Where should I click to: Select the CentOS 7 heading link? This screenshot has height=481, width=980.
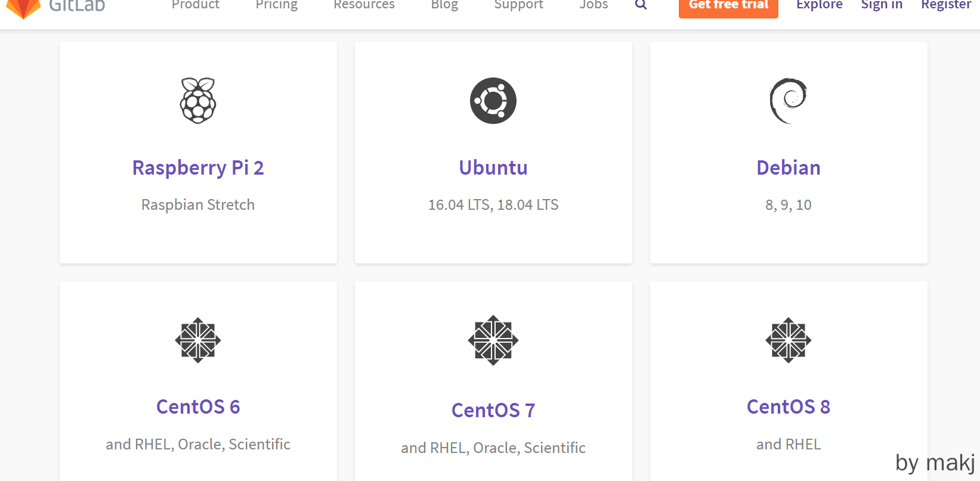pos(493,410)
